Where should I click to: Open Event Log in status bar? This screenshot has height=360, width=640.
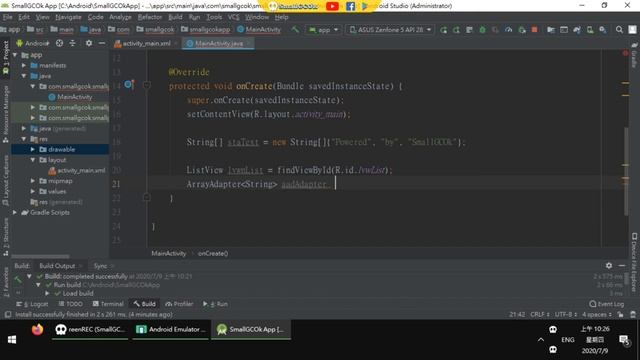607,304
